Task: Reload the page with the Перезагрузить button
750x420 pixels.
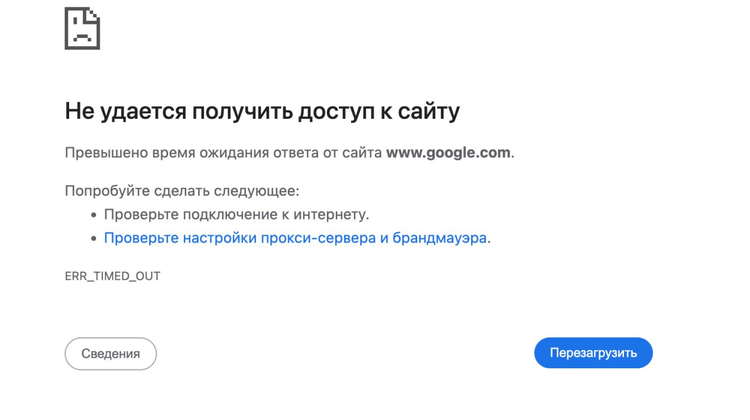Action: 593,353
